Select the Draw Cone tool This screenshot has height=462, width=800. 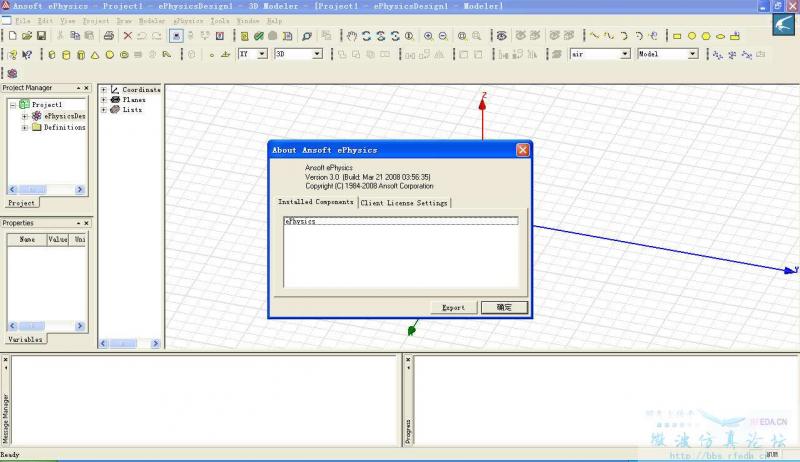[x=95, y=55]
